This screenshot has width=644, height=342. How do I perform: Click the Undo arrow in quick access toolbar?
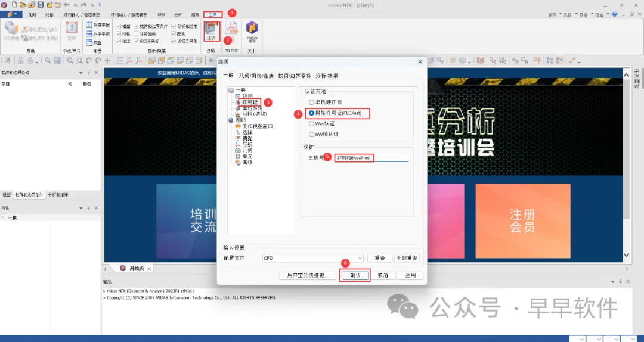coord(67,5)
